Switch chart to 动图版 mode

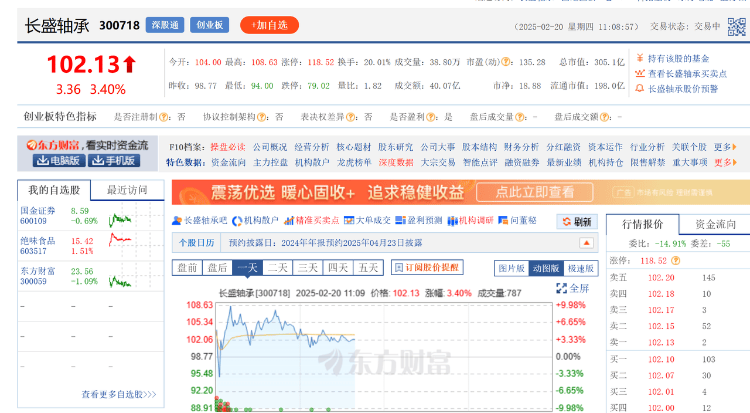pos(545,268)
